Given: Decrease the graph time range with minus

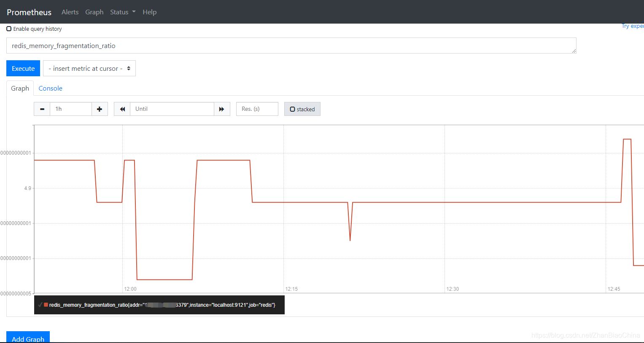Looking at the screenshot, I should point(42,109).
